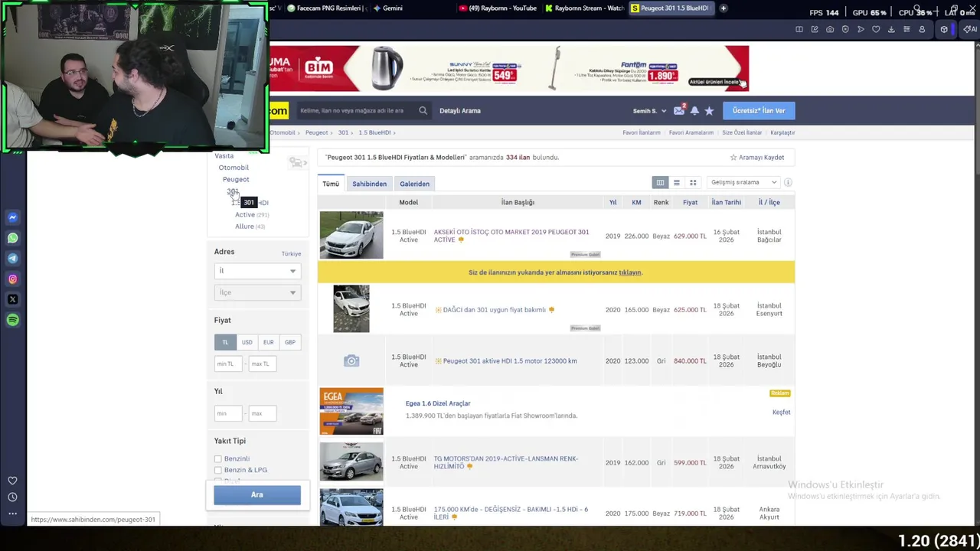Open browser easy setup menu icon
The image size is (980, 551).
click(906, 29)
